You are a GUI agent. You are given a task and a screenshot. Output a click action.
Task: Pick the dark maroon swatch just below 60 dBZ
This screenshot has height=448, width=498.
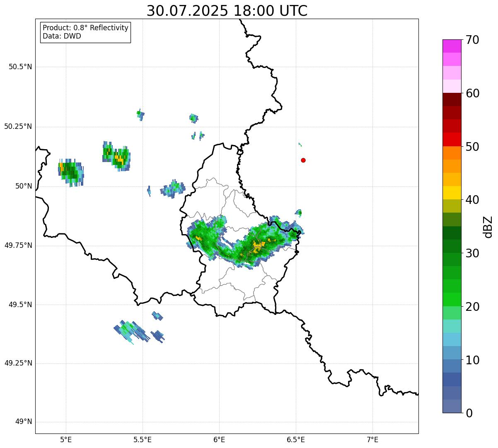(x=452, y=99)
